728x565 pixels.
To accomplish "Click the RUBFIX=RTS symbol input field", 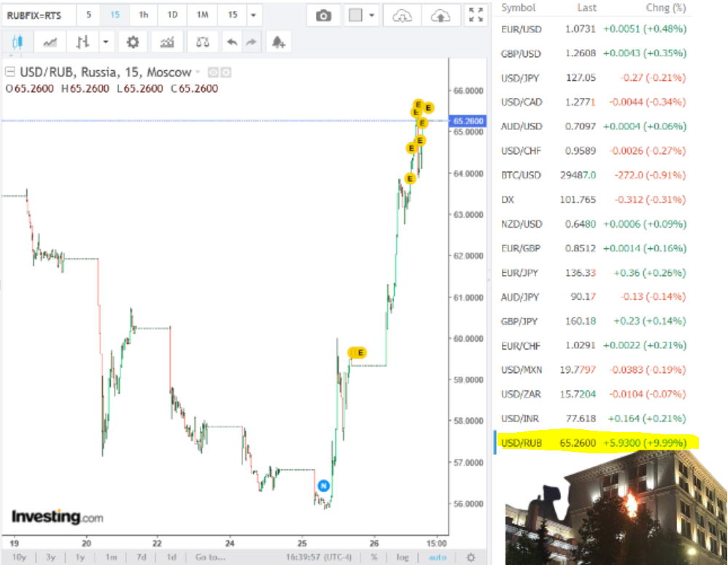I will 39,15.
